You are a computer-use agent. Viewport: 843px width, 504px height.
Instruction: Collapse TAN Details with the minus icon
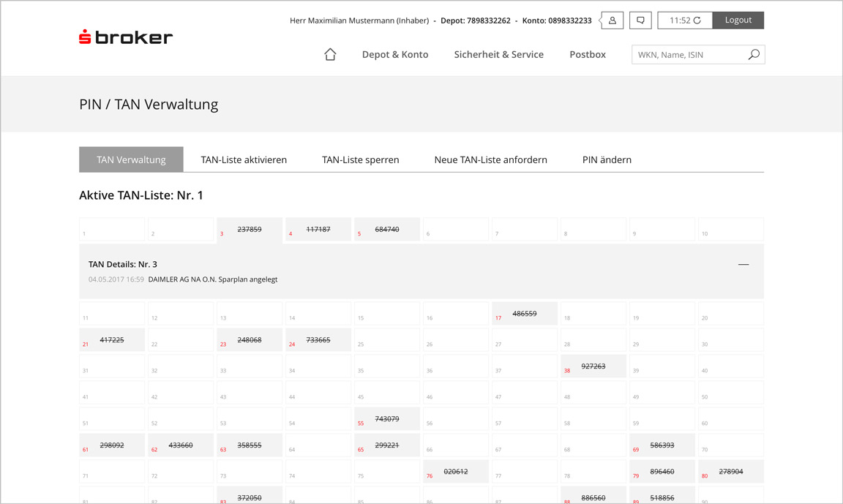click(743, 264)
